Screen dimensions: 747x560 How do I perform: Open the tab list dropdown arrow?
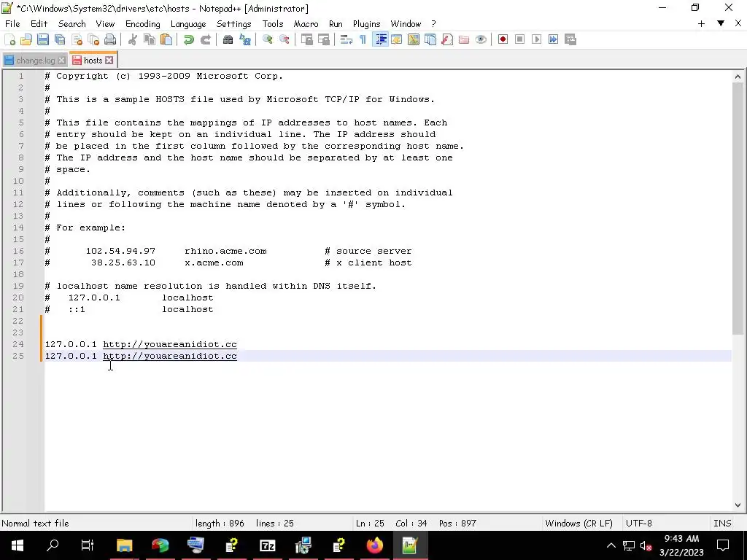721,23
